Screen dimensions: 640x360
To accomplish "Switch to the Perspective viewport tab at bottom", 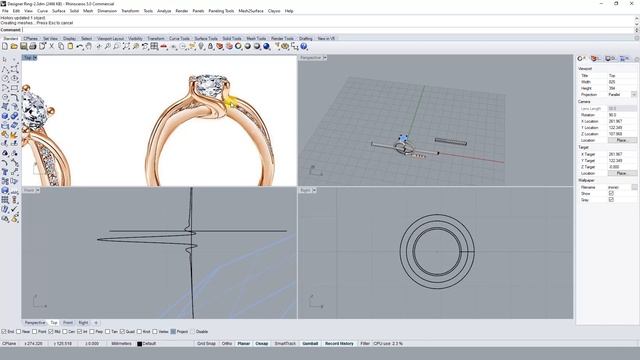I will (35, 322).
